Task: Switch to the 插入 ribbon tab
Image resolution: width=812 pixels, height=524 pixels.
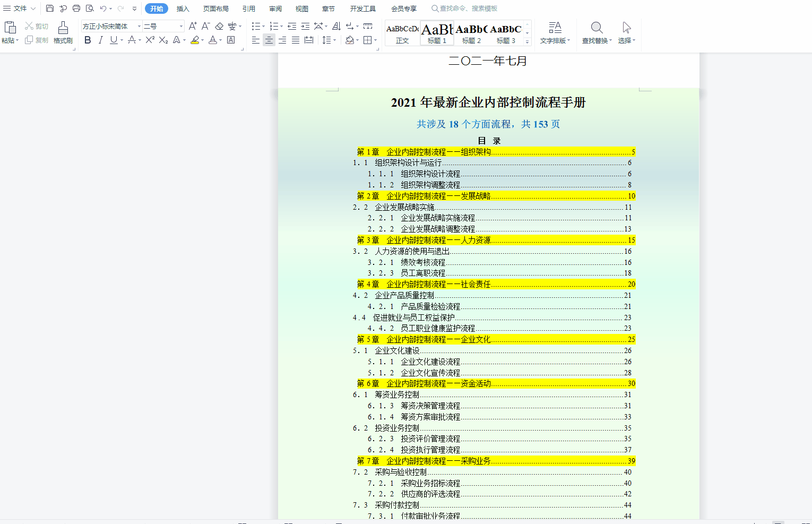Action: 183,8
